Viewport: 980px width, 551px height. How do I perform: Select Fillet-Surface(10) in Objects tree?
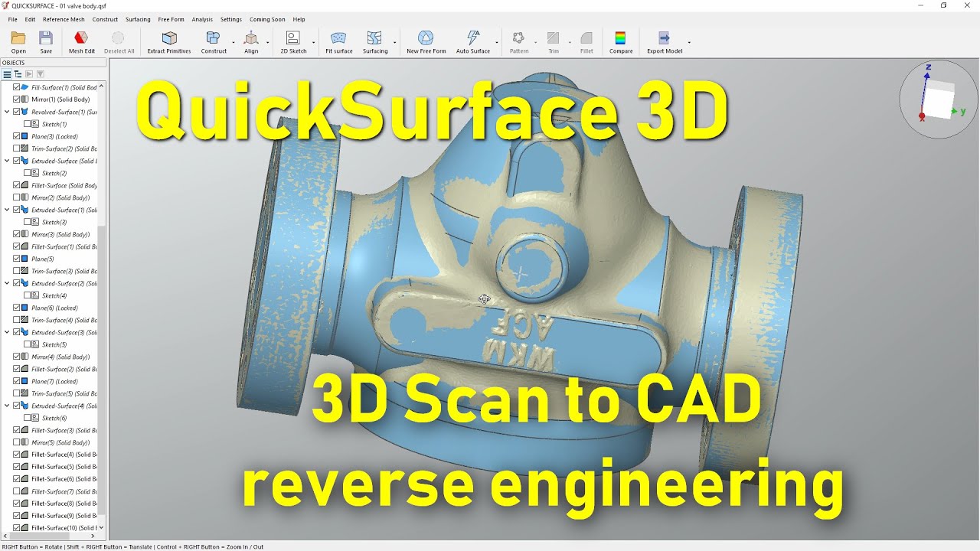(x=64, y=528)
